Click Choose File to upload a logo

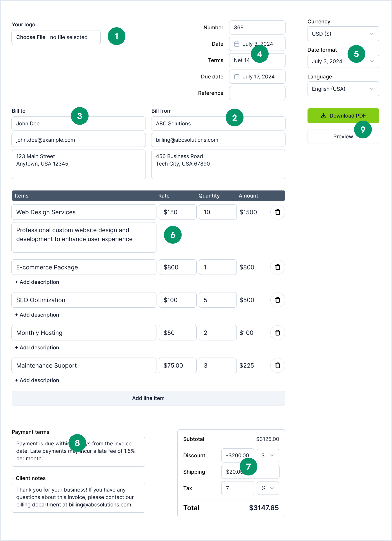31,37
